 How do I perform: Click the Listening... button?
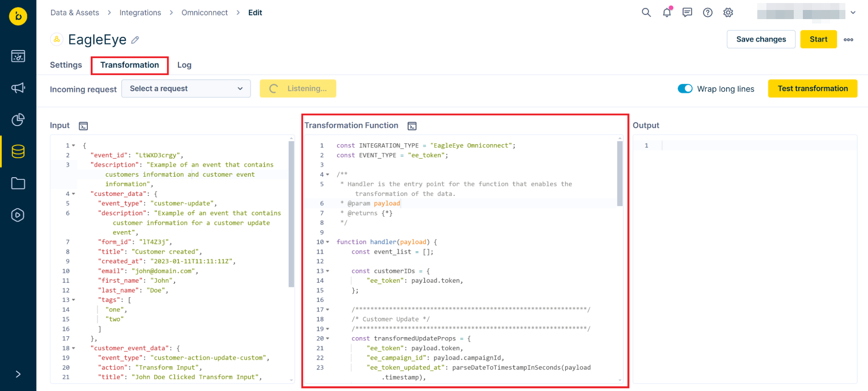click(x=298, y=89)
